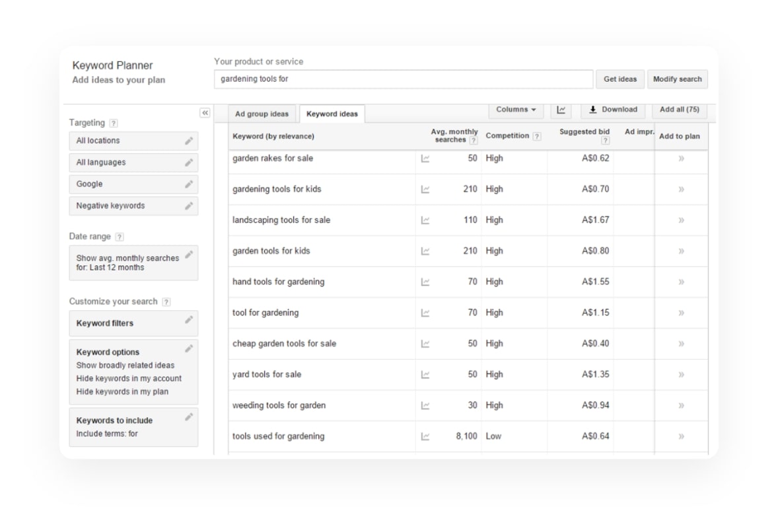Screen dimensions: 778x532
Task: Show trend chart for gardening tools for kids
Action: [425, 189]
